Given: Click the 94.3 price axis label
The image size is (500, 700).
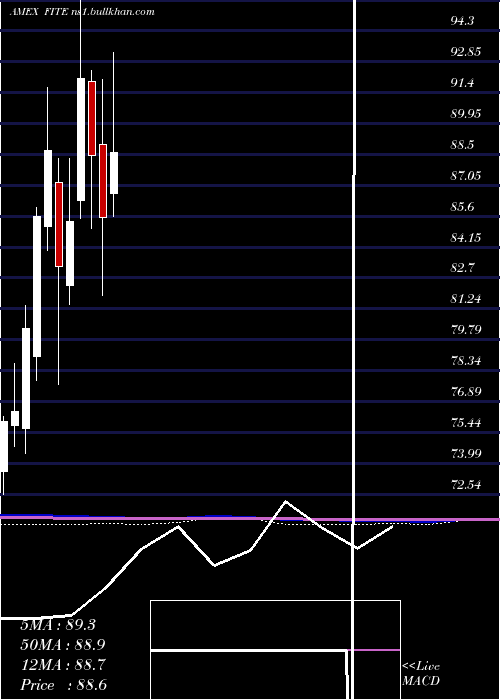Looking at the screenshot, I should click(462, 21).
